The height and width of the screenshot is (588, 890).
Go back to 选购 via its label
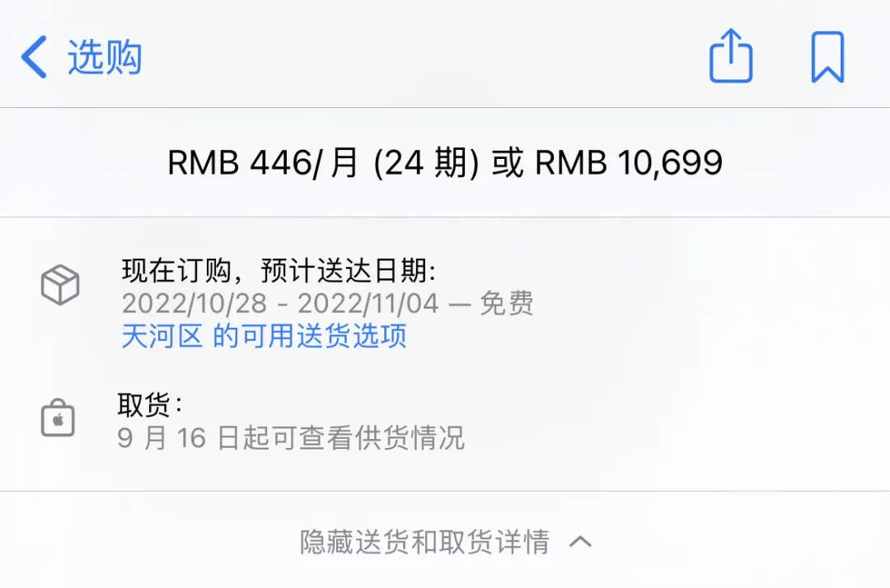[x=105, y=58]
